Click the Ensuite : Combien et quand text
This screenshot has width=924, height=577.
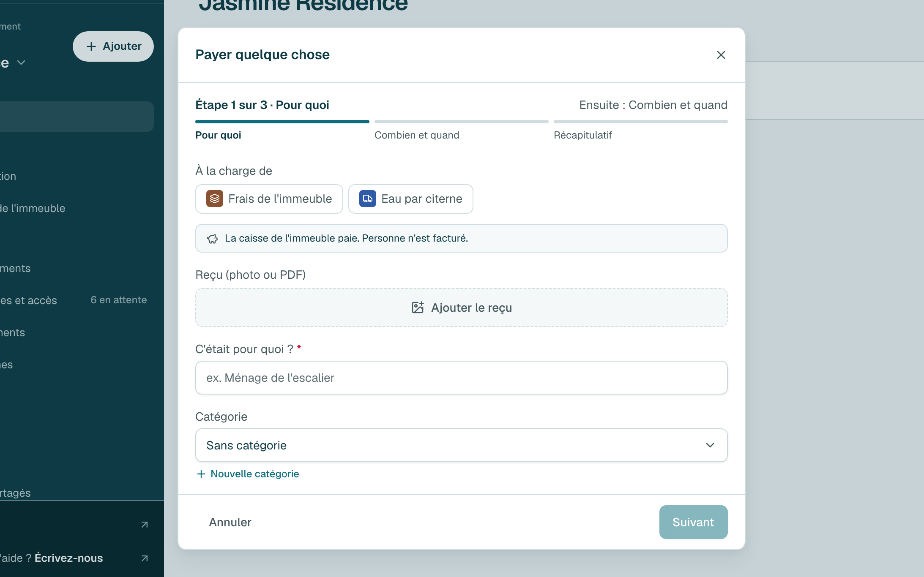(653, 105)
